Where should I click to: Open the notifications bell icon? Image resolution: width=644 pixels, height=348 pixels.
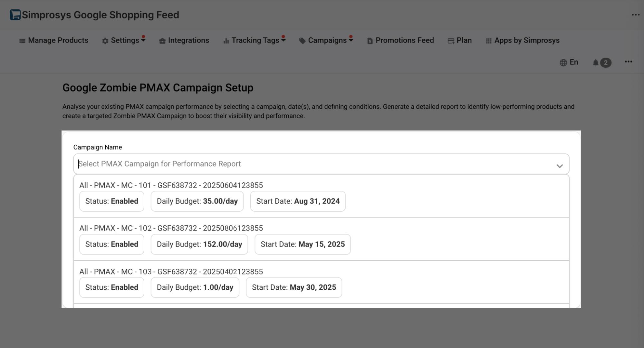pyautogui.click(x=595, y=63)
